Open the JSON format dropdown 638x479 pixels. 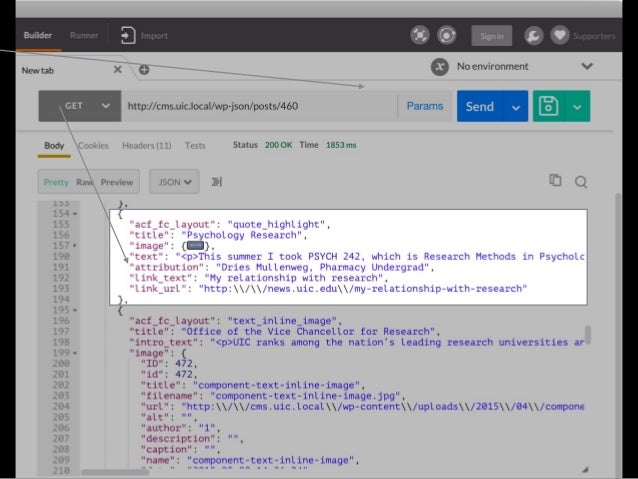(x=175, y=182)
